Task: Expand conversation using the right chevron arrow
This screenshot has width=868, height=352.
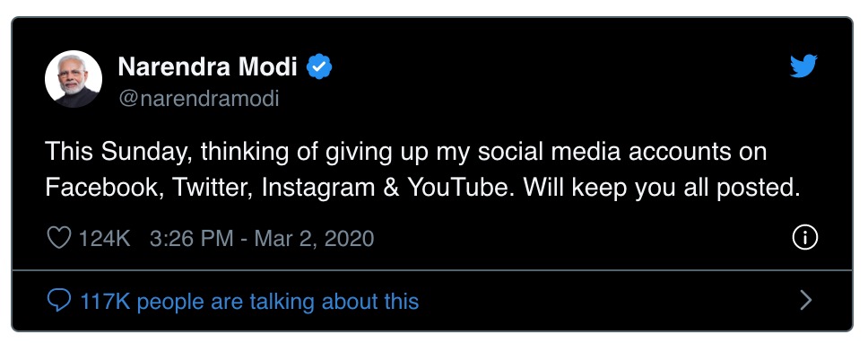Action: (806, 301)
